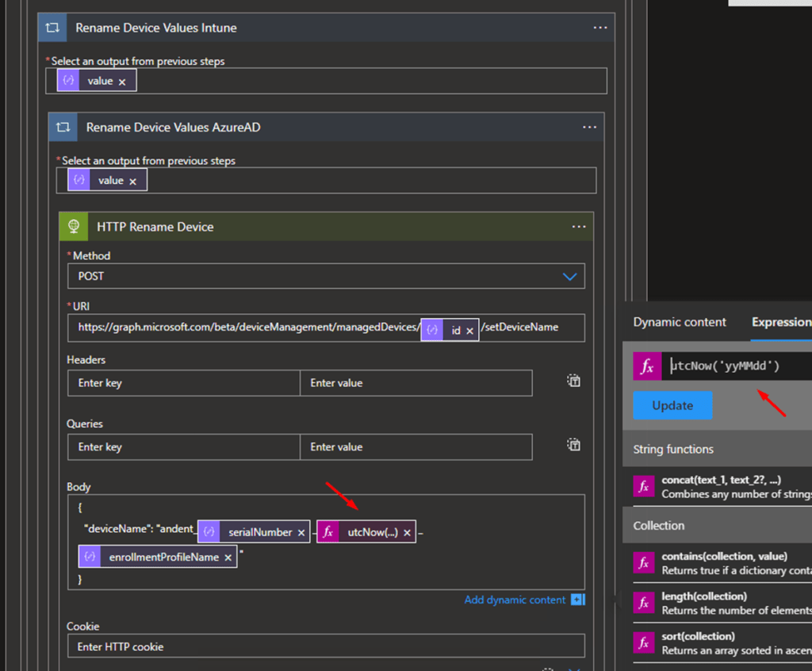Remove the serialNumber token from Body
This screenshot has width=812, height=671.
click(301, 533)
